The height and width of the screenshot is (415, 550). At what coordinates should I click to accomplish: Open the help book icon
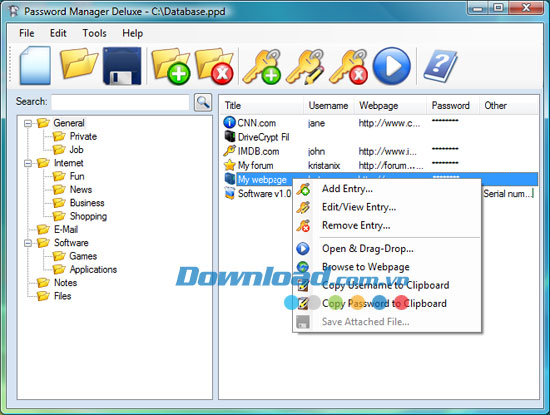point(441,66)
